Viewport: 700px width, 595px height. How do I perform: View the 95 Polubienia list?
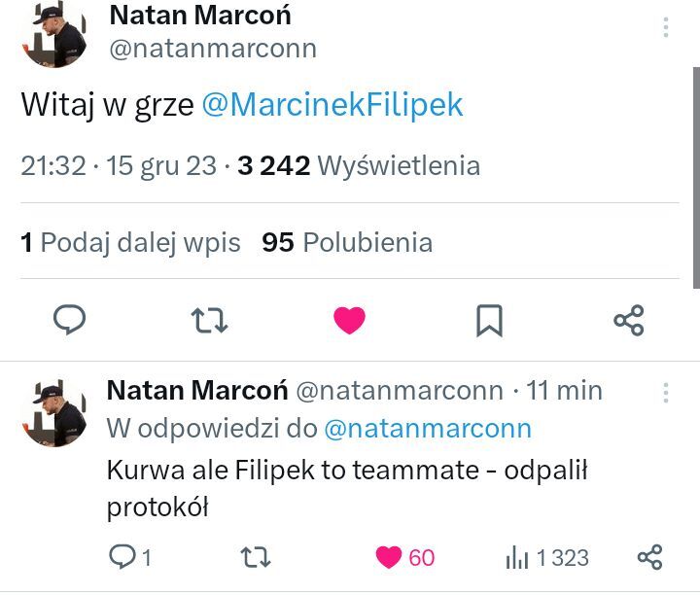[x=347, y=242]
